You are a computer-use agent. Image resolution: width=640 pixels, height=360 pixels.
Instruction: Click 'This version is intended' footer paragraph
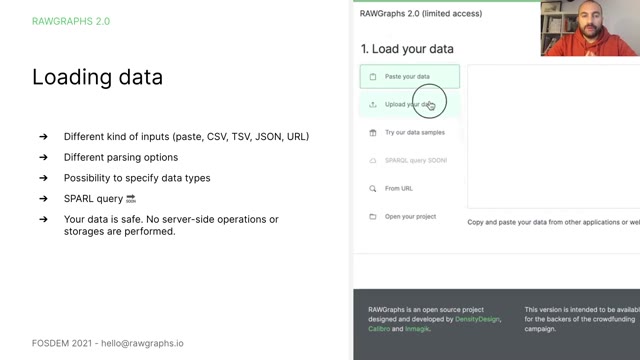582,319
